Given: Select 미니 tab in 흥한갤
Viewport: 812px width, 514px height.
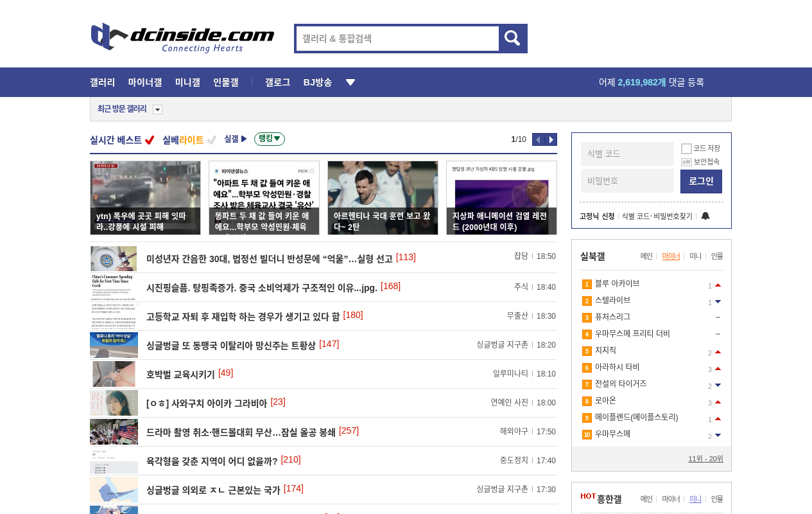Looking at the screenshot, I should [695, 499].
